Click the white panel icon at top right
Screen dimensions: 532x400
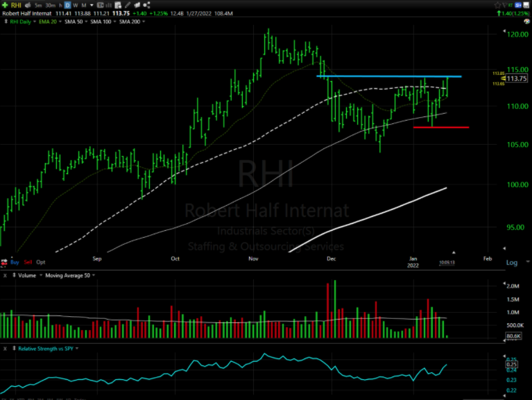click(527, 5)
